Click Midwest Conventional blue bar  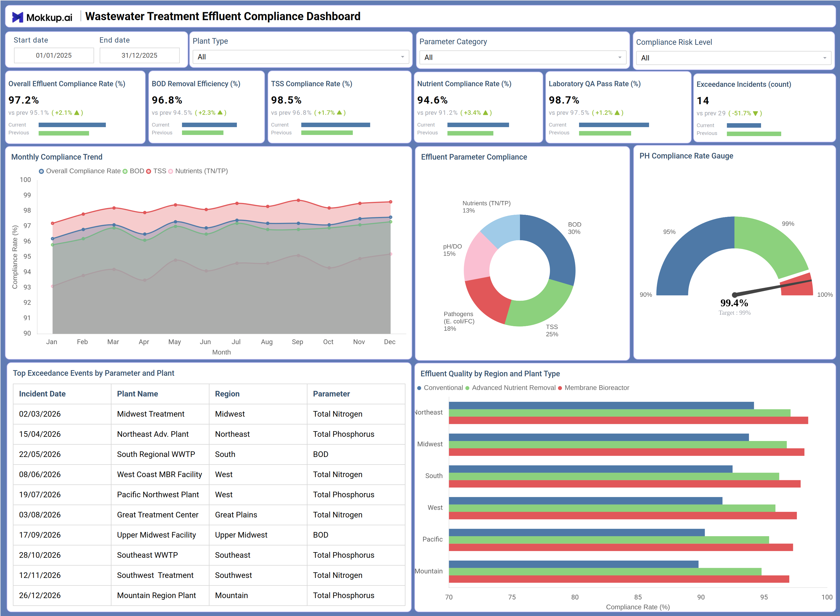[x=599, y=437]
